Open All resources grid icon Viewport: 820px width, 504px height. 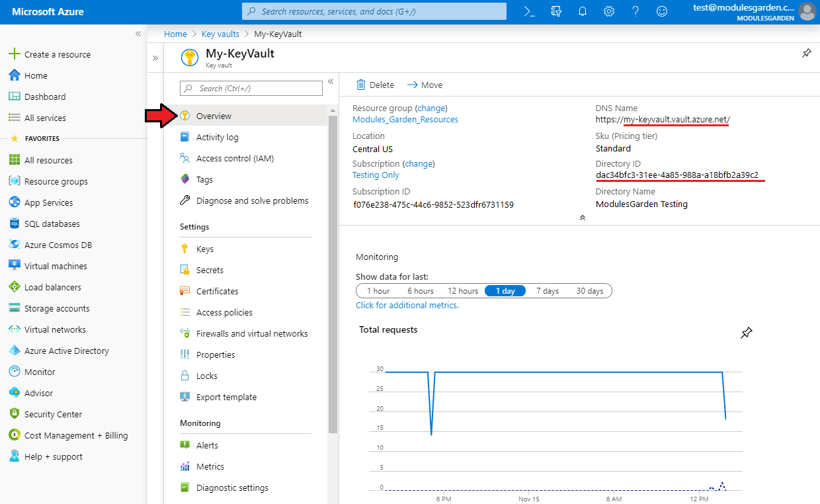[15, 160]
